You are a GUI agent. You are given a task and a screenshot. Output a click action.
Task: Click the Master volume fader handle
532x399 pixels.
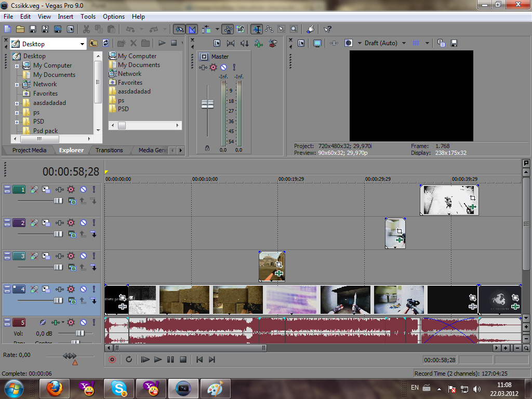(x=207, y=104)
